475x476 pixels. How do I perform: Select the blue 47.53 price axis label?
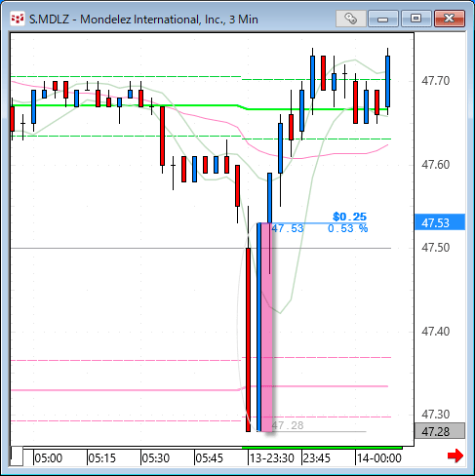tap(440, 222)
